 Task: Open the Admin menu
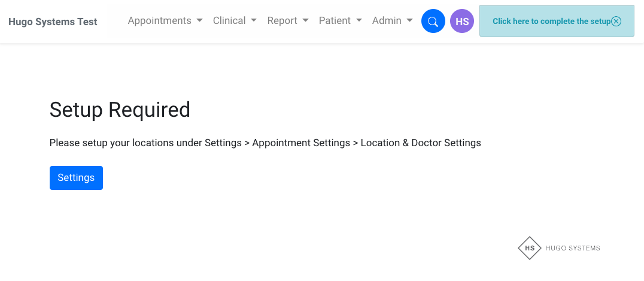387,20
